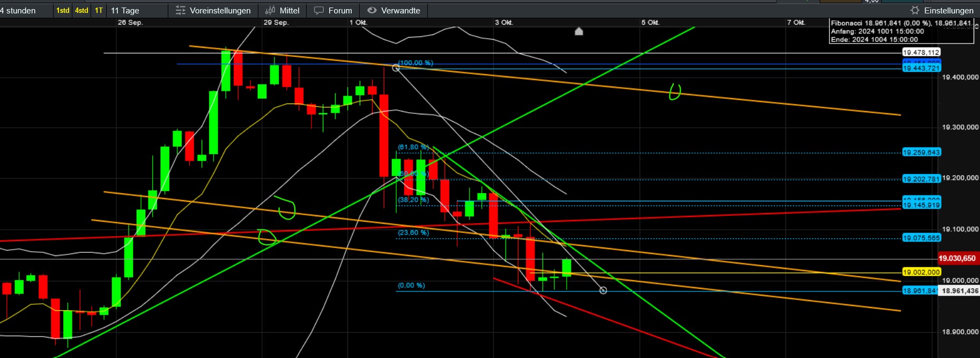
Task: Click the 18.900,000 price axis value
Action: pyautogui.click(x=960, y=332)
